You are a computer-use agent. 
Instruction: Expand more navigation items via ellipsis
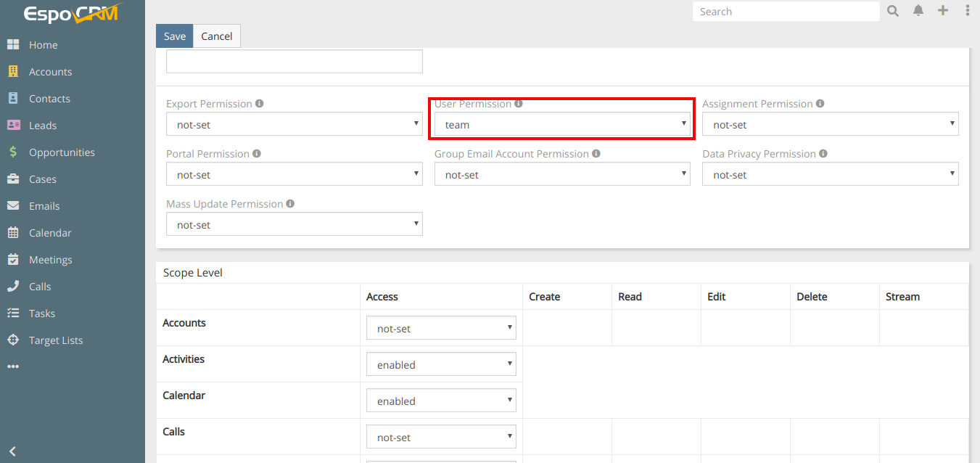point(13,366)
